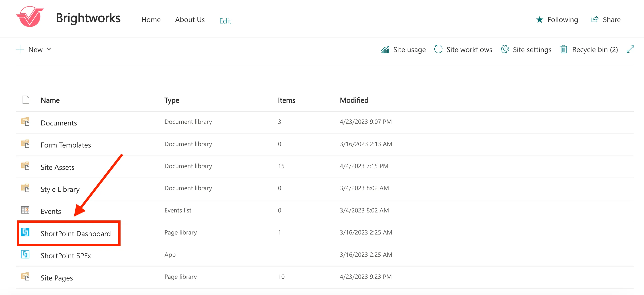Open the Events list name

coord(51,211)
